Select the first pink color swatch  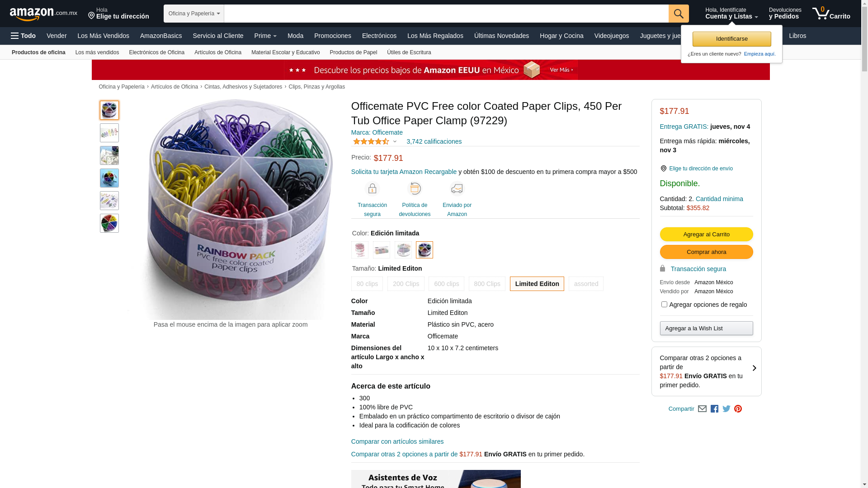pos(360,250)
